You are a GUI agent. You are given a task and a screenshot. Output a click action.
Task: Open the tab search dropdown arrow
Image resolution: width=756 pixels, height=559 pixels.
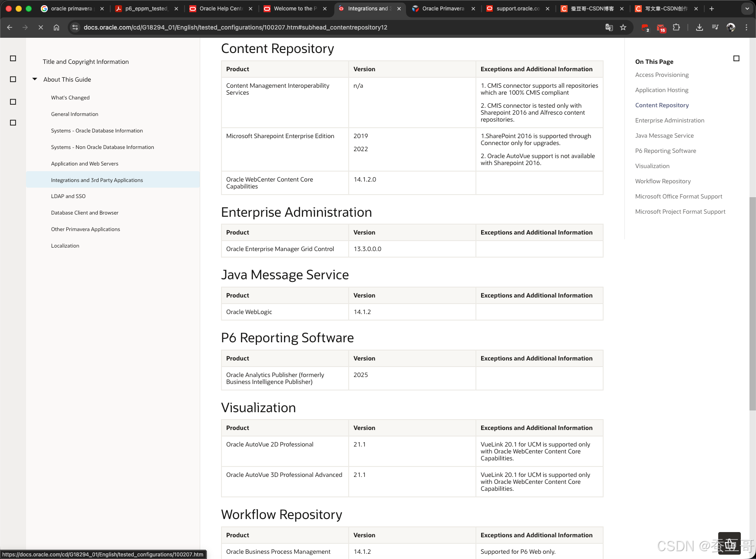(x=747, y=9)
